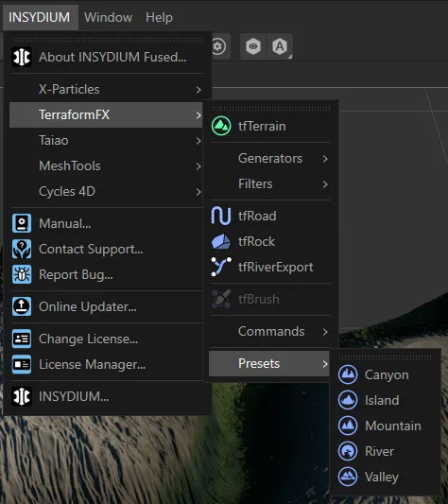Expand the X-Particles submenu arrow
Image resolution: width=448 pixels, height=504 pixels.
(x=198, y=90)
